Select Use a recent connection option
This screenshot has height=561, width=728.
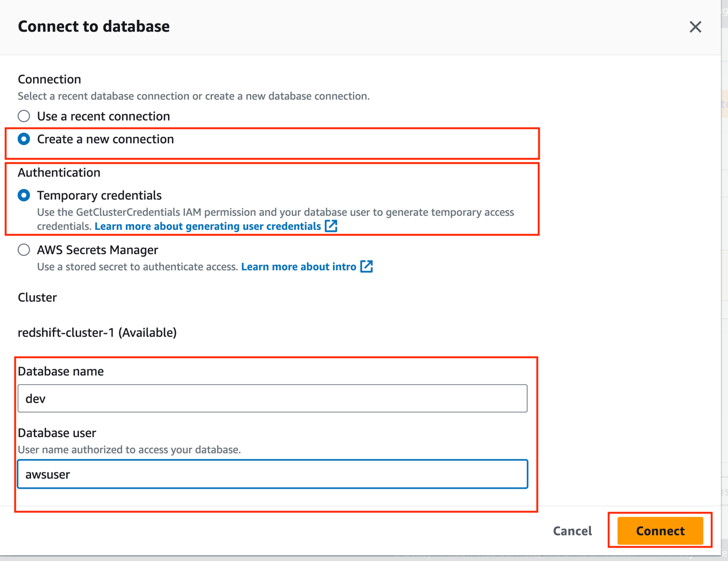[x=24, y=116]
